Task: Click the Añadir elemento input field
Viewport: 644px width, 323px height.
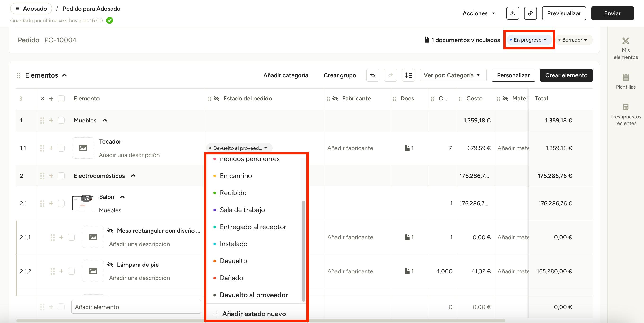Action: pyautogui.click(x=136, y=307)
